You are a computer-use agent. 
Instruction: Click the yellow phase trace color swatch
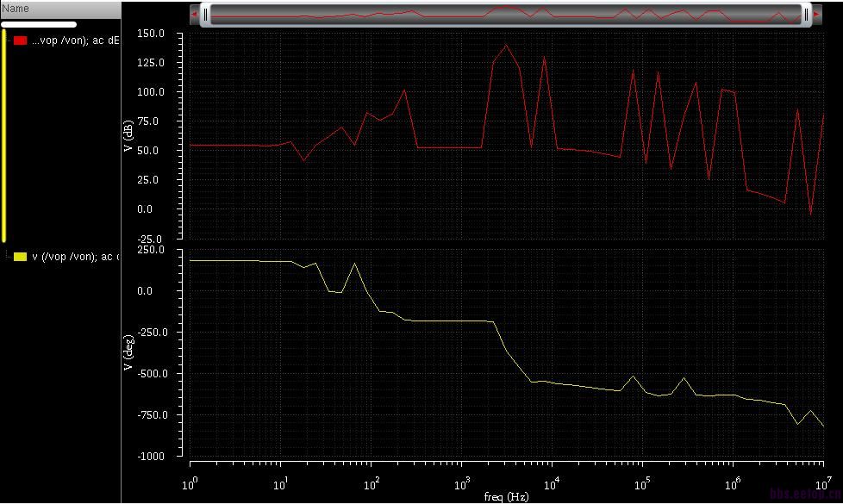tap(21, 257)
